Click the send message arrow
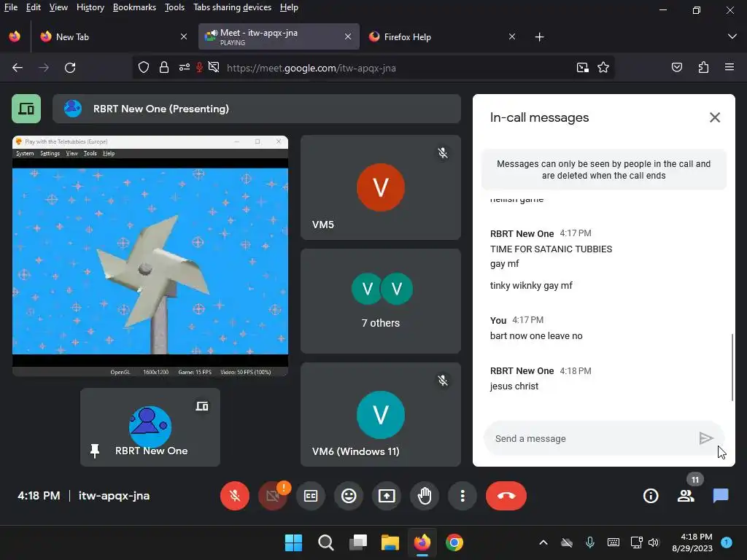The width and height of the screenshot is (747, 560). 705,438
